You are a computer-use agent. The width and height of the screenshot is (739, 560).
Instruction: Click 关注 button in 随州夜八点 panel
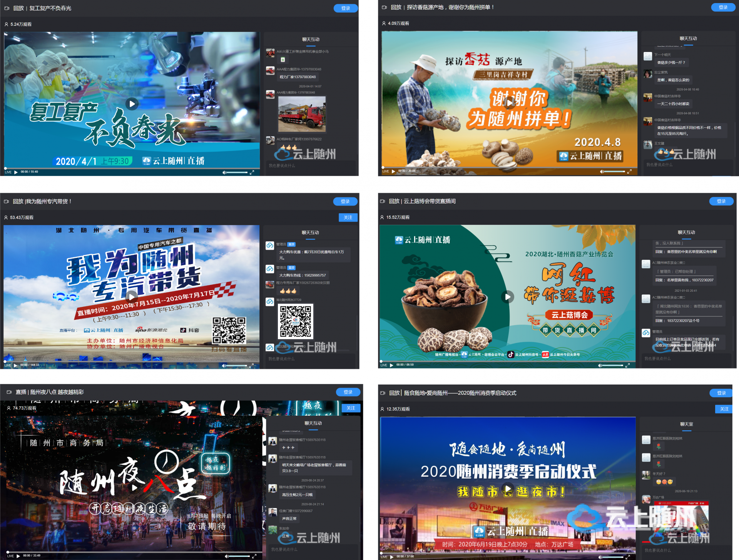(351, 408)
